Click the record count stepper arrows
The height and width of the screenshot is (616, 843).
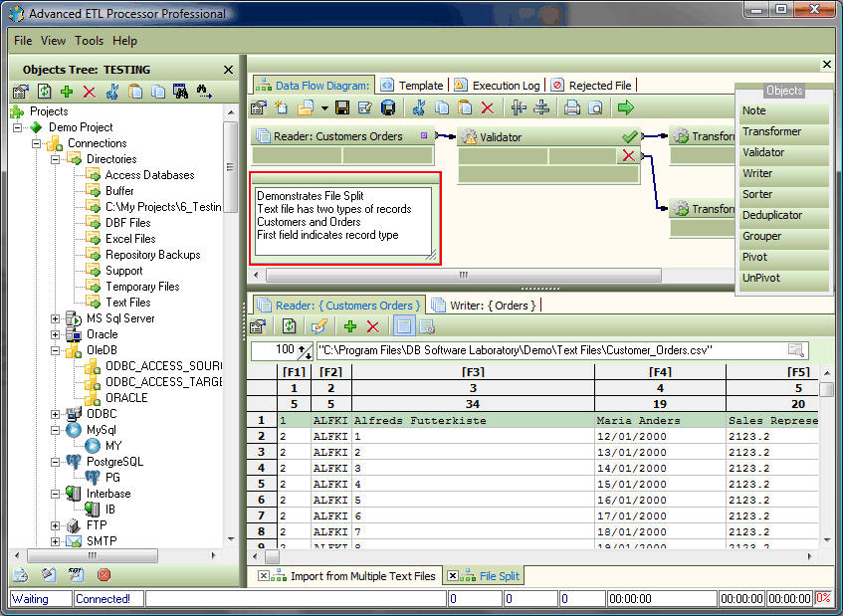pyautogui.click(x=303, y=350)
